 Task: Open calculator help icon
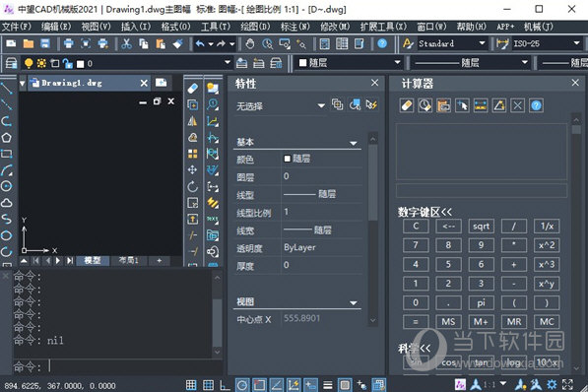[536, 105]
